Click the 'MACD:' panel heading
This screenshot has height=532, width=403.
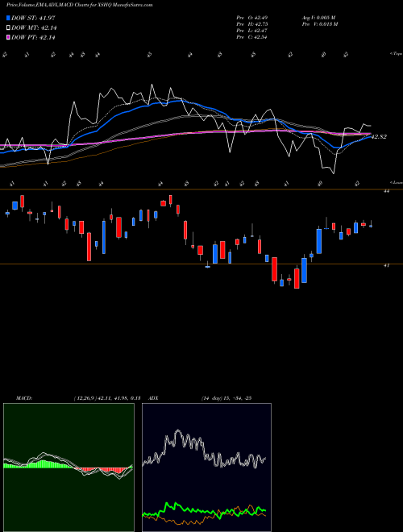tap(24, 398)
